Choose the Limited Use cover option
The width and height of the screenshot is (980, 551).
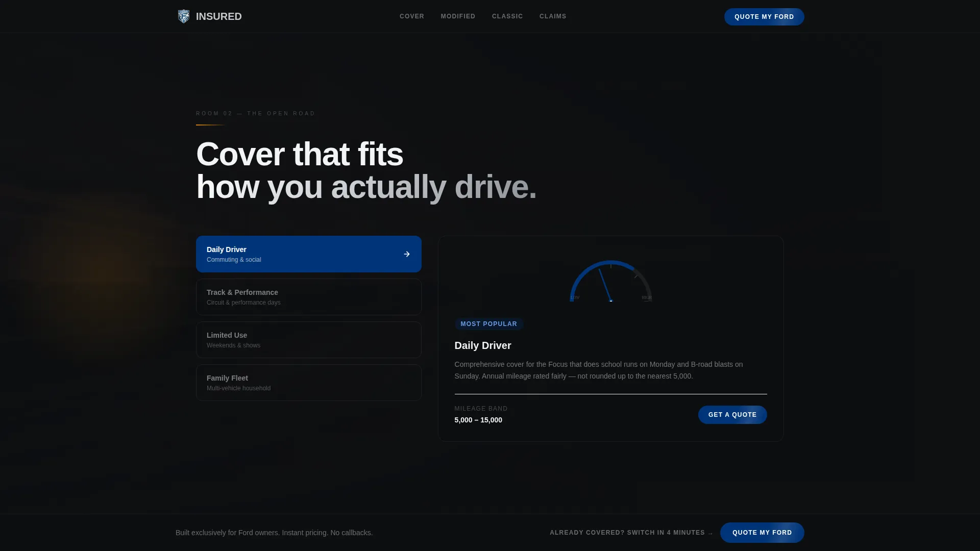pos(309,340)
